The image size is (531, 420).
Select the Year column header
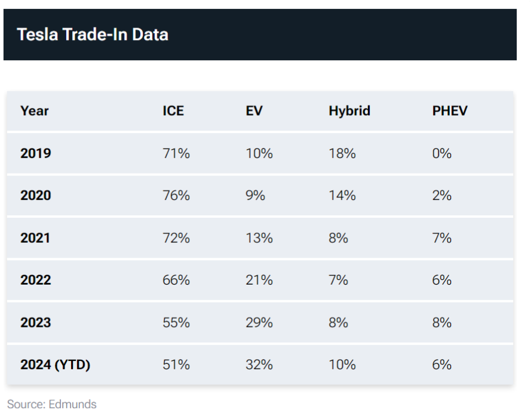click(34, 111)
